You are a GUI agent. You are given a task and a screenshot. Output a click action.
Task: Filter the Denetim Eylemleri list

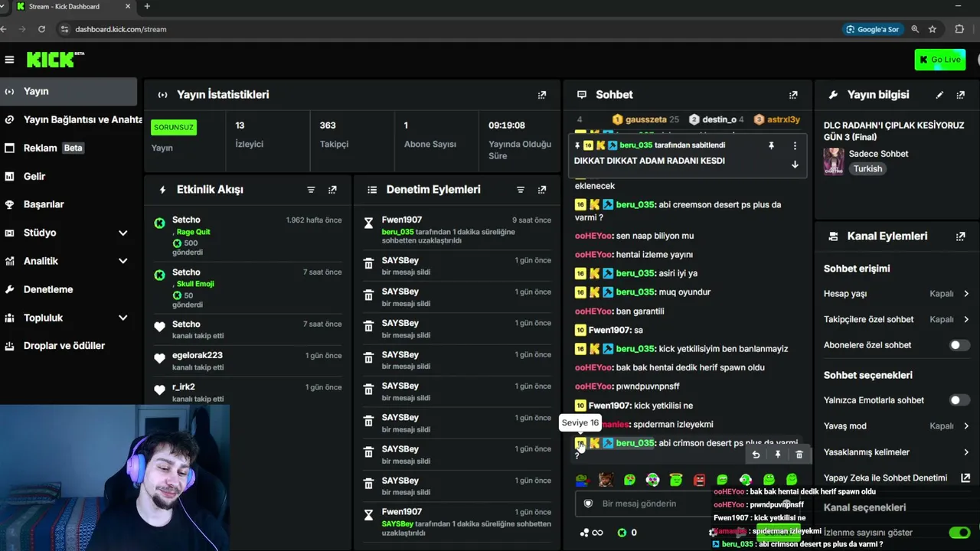521,190
